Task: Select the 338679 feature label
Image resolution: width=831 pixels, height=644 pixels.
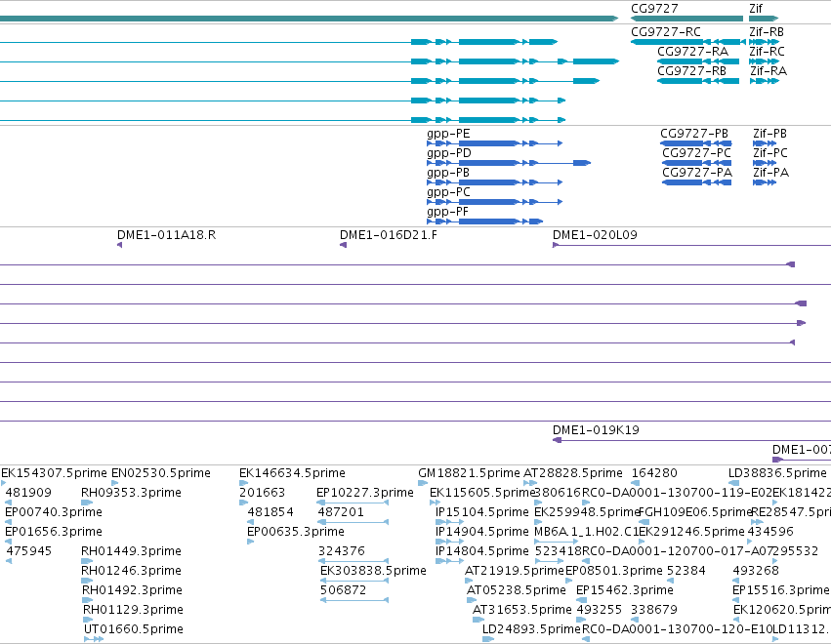Action: click(x=654, y=610)
